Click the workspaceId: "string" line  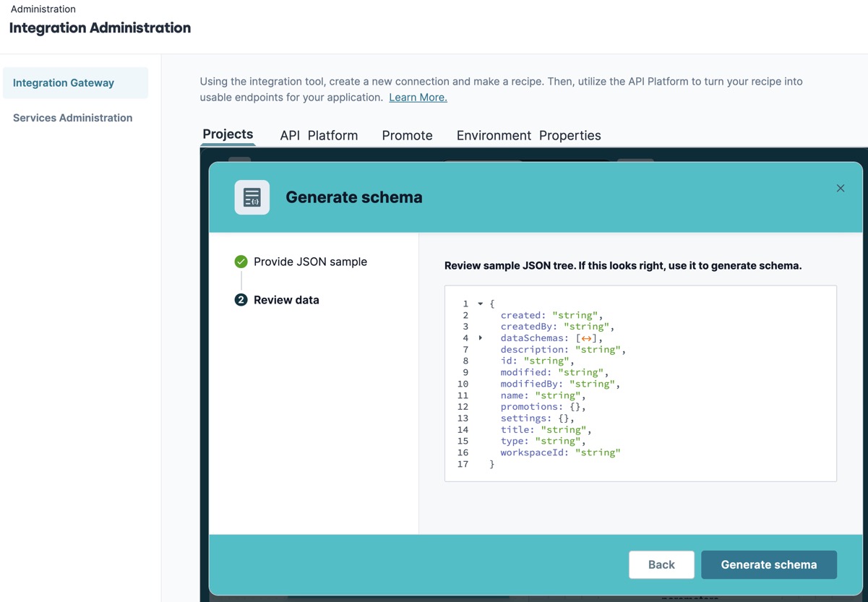click(561, 452)
